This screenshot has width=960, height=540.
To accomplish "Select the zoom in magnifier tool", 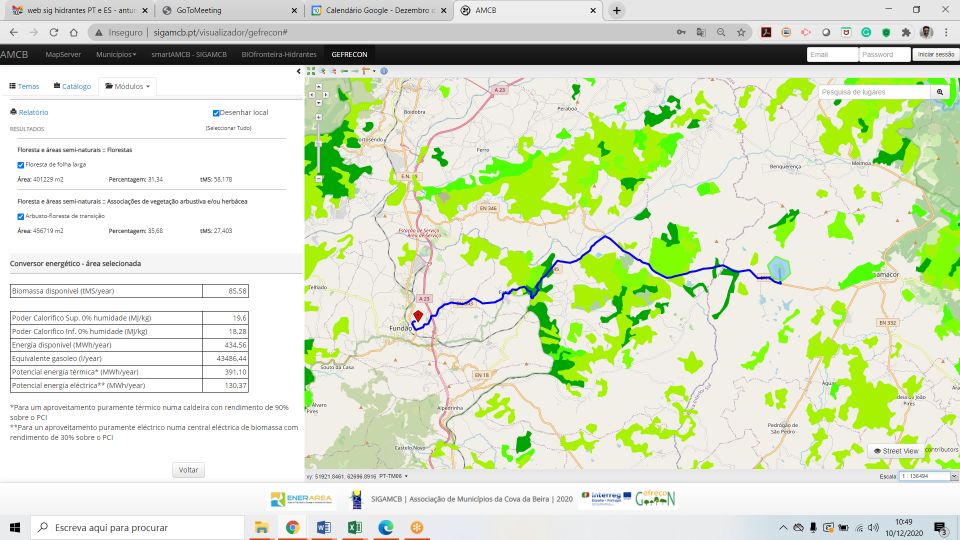I will tap(322, 72).
